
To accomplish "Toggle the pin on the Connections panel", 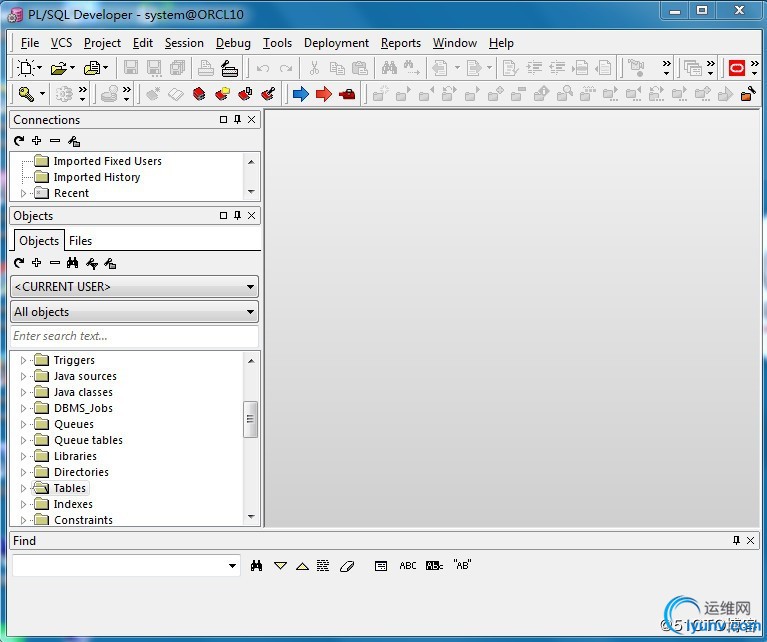I will pyautogui.click(x=237, y=120).
